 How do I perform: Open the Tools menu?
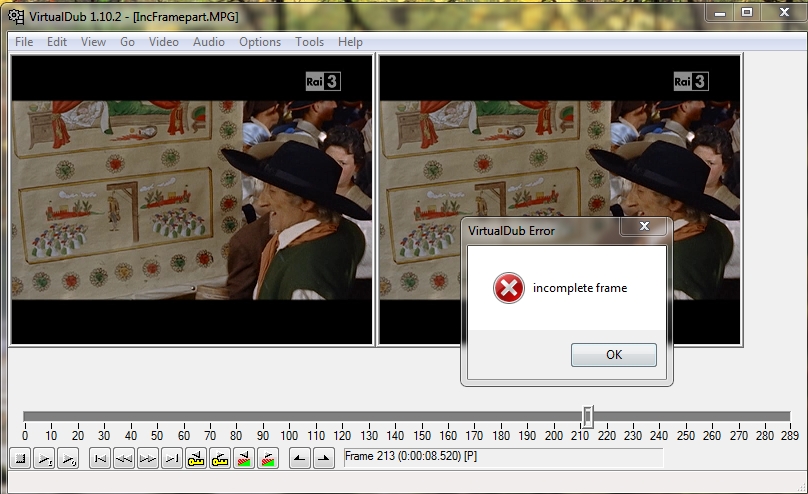(x=309, y=42)
